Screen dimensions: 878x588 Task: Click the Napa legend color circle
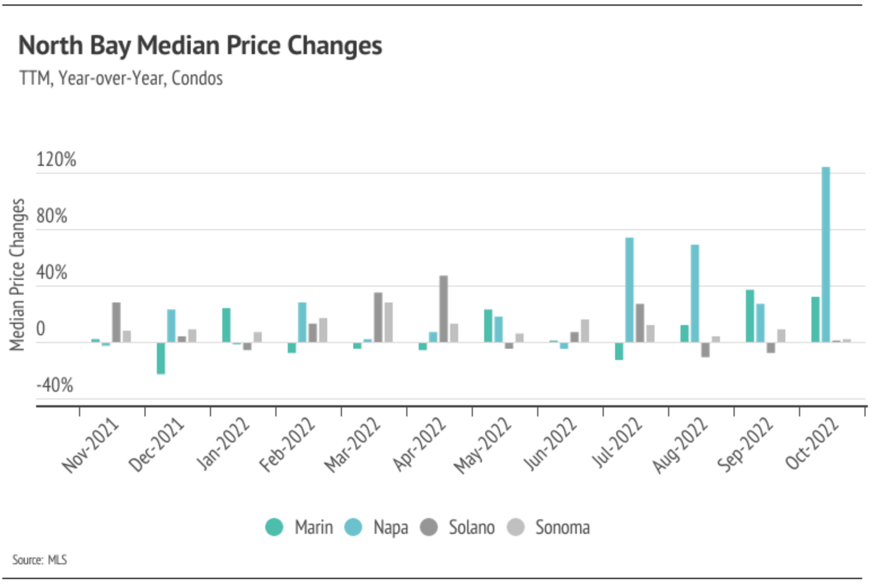coord(353,527)
